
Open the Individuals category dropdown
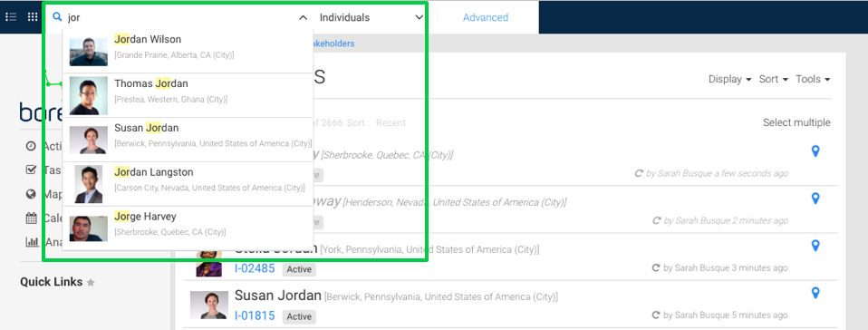click(371, 17)
